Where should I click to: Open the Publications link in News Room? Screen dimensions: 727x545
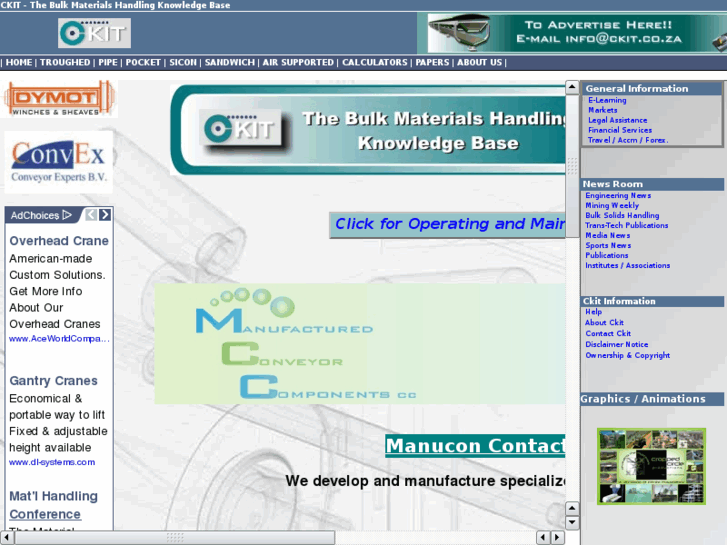point(606,255)
